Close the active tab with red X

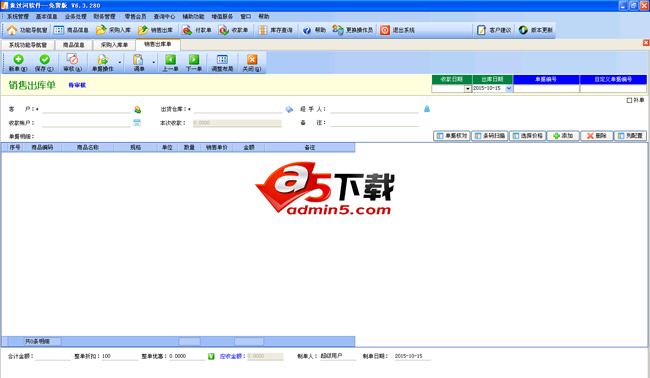click(x=646, y=43)
